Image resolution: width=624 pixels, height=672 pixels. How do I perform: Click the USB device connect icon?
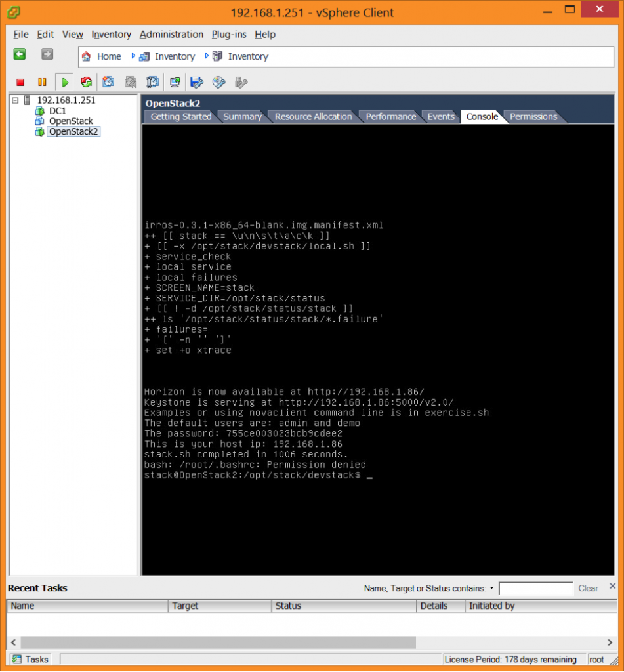pos(241,82)
